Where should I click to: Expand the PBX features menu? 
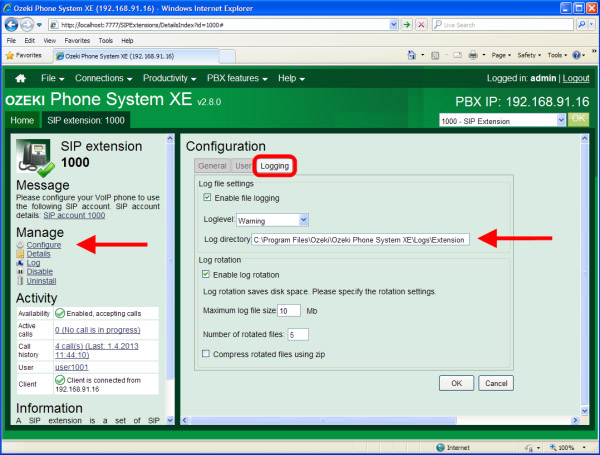point(237,78)
